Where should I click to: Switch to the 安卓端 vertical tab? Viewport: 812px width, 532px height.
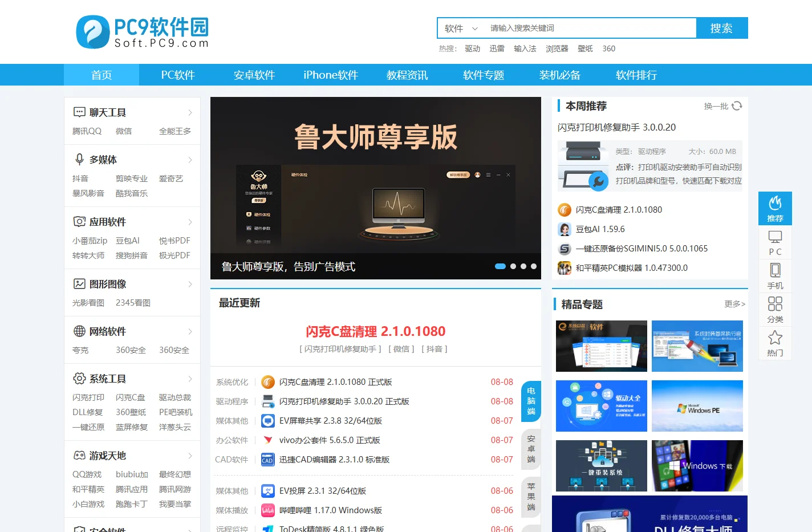(x=531, y=449)
